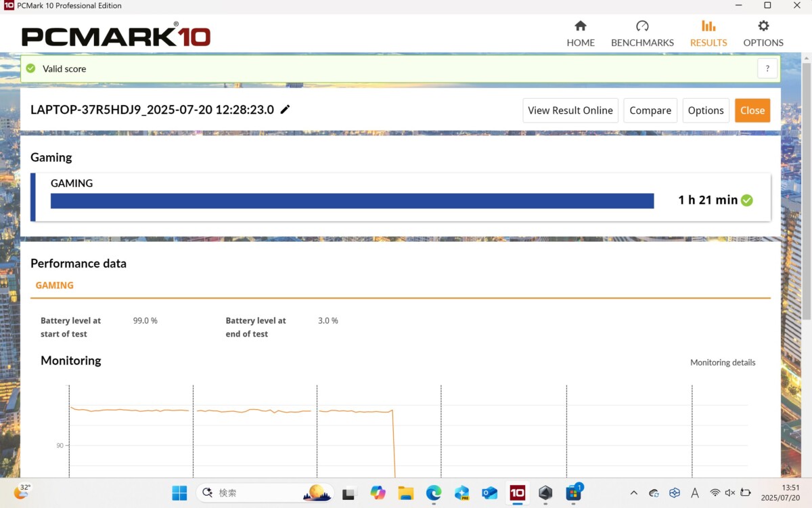
Task: Open Outlook from the taskbar
Action: click(x=490, y=493)
